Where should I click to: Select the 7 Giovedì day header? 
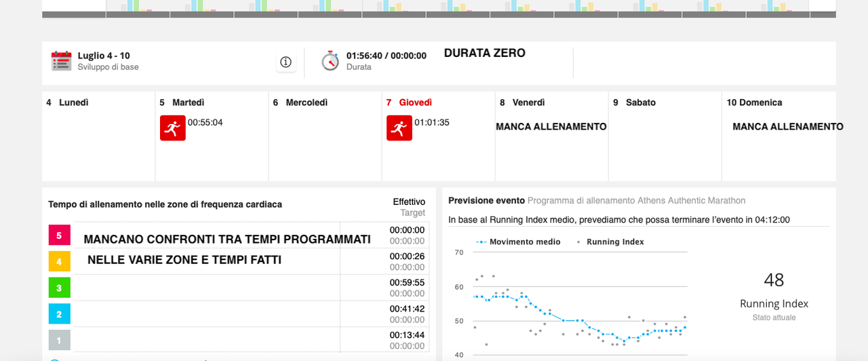[x=409, y=102]
